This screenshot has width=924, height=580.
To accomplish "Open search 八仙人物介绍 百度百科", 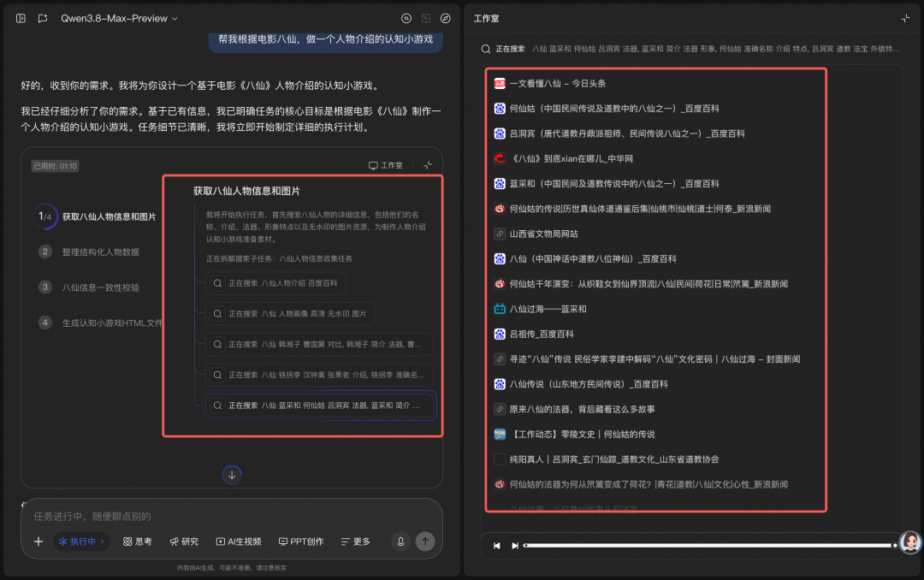I will [x=275, y=283].
